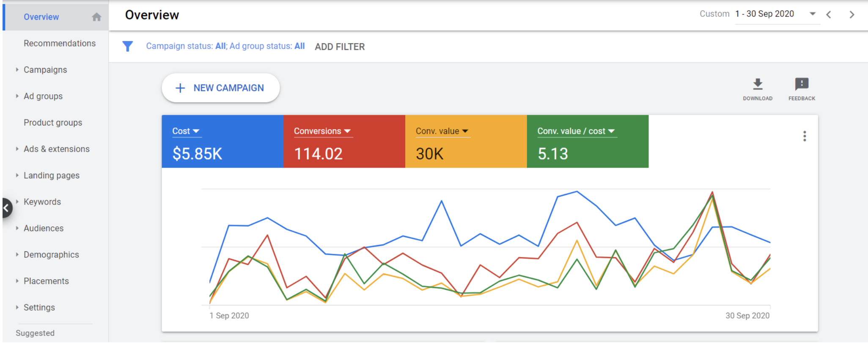Go to previous date range arrow
This screenshot has height=343, width=868.
point(829,15)
